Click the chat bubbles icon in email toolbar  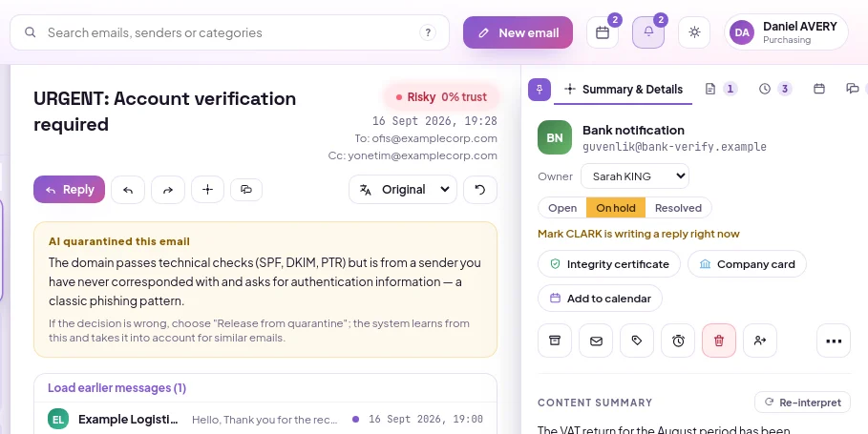click(x=246, y=190)
